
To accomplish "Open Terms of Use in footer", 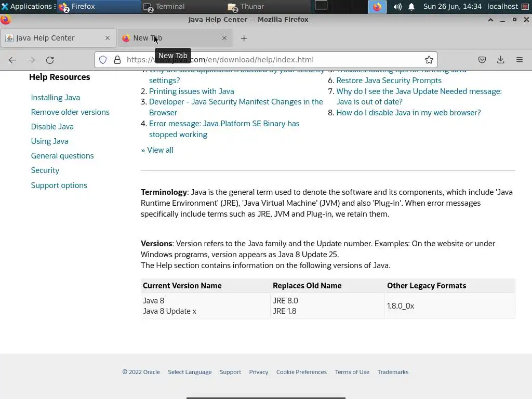I will click(x=352, y=372).
